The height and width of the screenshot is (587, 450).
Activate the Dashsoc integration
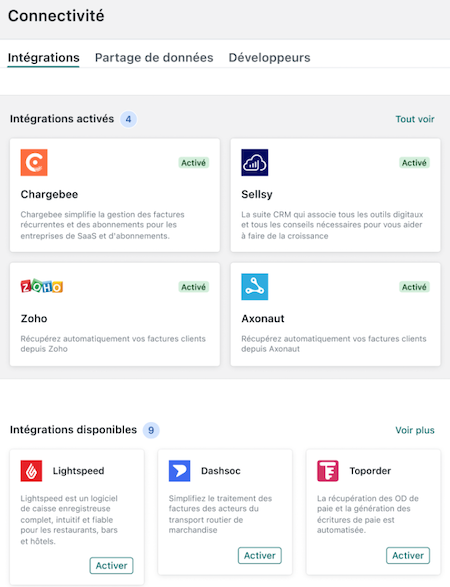[260, 555]
